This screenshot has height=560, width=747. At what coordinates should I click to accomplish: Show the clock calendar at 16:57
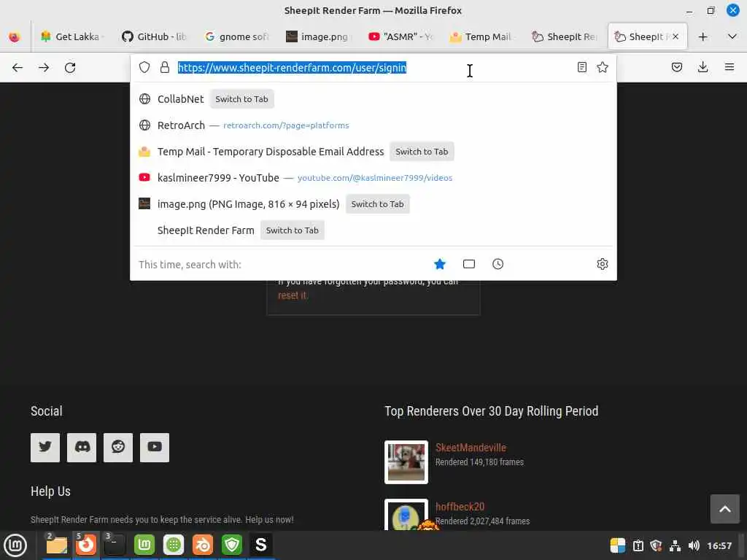tap(719, 545)
